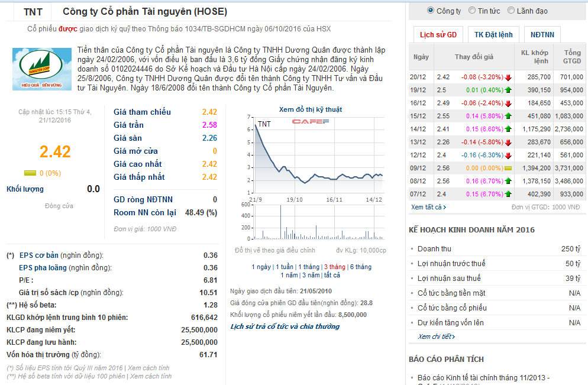Click EPS pha loãng link

click(43, 268)
